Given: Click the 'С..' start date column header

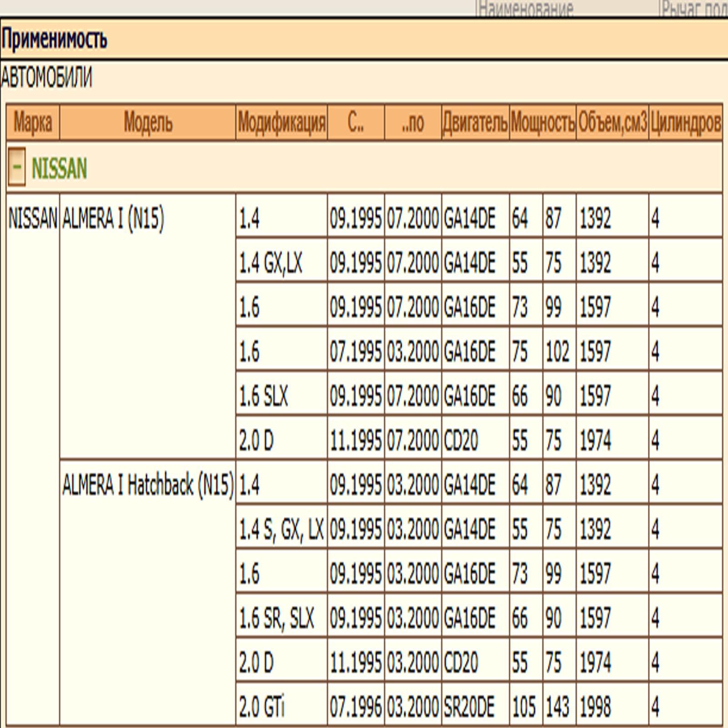Looking at the screenshot, I should tap(356, 122).
